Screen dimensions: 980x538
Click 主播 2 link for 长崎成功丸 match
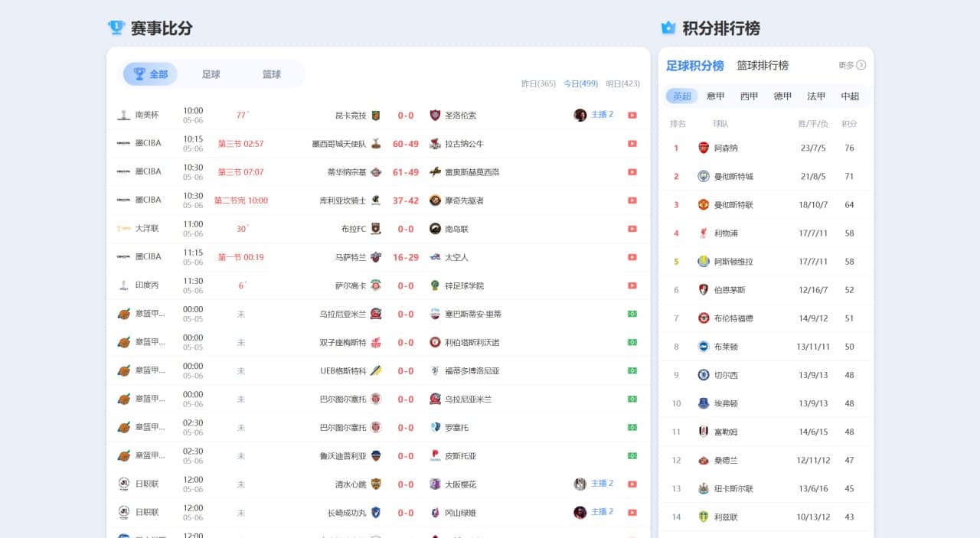(x=603, y=512)
